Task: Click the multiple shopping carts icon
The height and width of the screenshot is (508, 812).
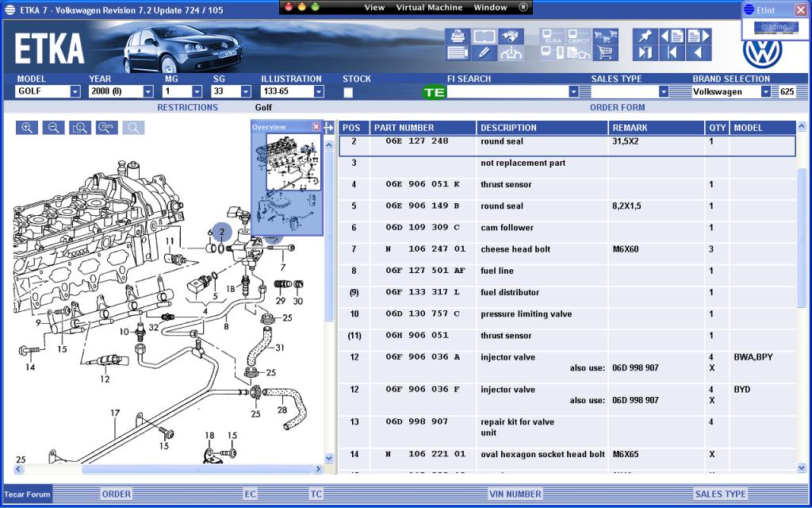Action: click(605, 37)
